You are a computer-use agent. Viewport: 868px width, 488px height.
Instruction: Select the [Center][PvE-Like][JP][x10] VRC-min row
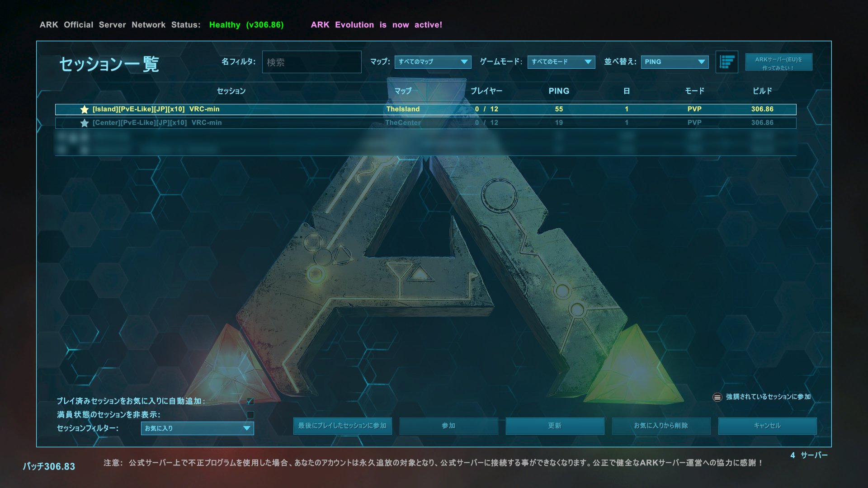point(426,123)
